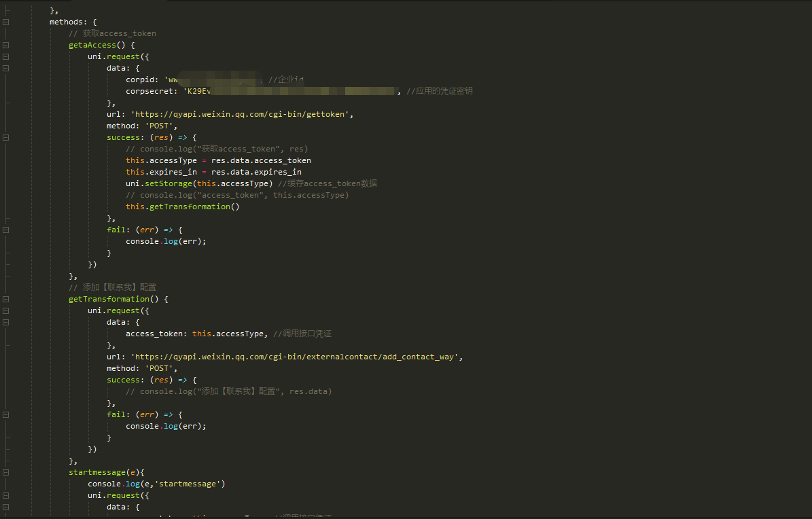Click the '//应用的凭证密钥' comment

click(439, 91)
